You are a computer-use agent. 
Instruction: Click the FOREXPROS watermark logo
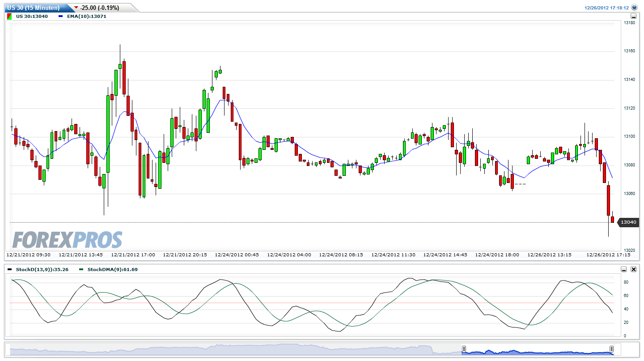point(67,238)
